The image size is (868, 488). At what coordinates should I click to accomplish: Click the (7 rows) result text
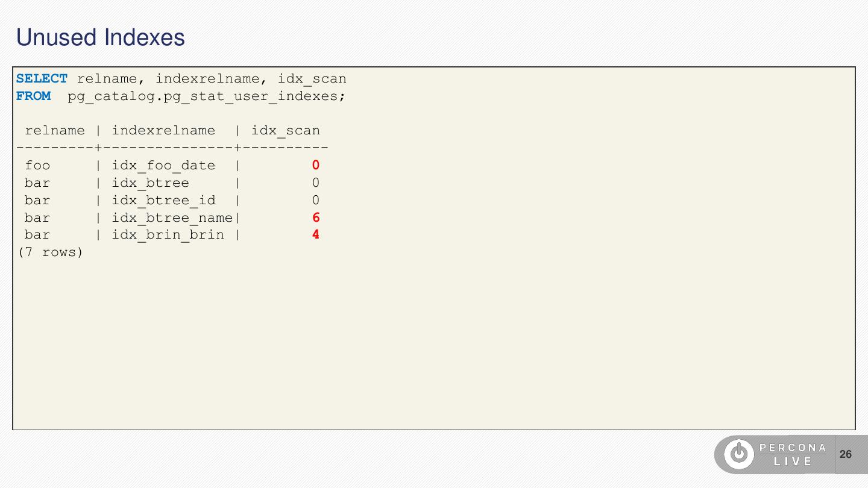pyautogui.click(x=50, y=252)
